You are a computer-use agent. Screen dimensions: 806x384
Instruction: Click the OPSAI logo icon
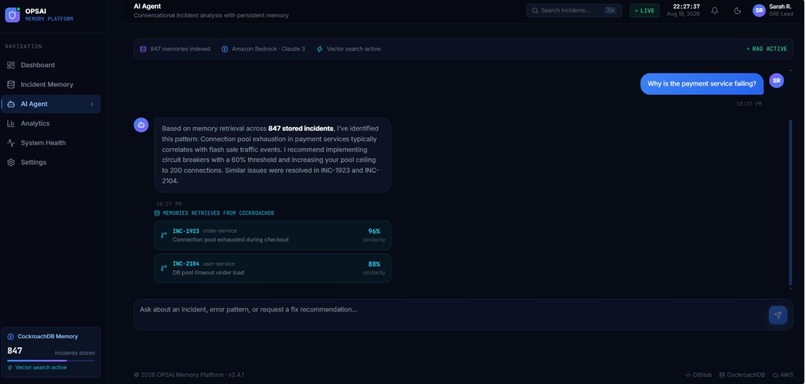pos(12,15)
